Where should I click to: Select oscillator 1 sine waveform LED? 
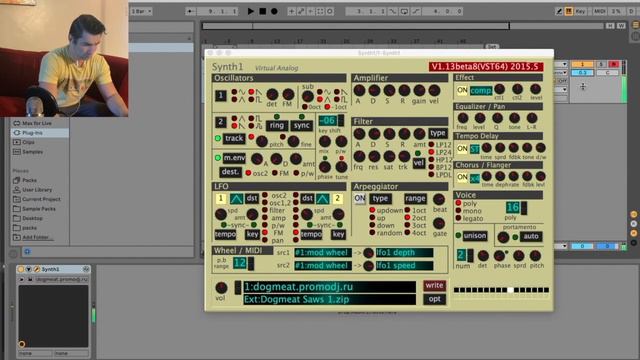point(234,92)
